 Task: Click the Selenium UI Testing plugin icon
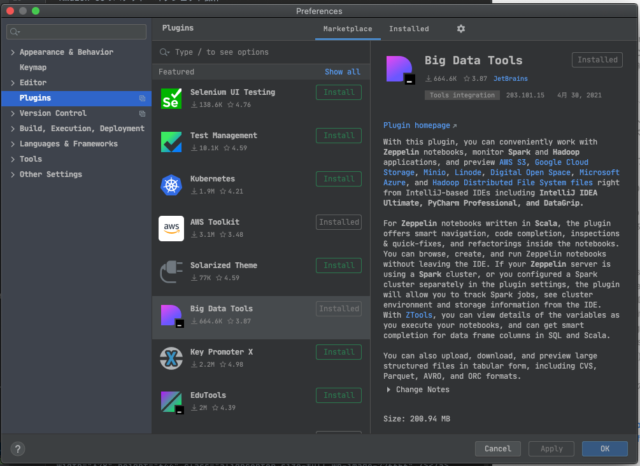point(171,99)
